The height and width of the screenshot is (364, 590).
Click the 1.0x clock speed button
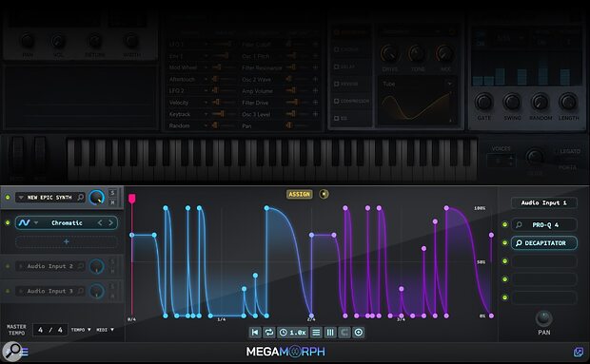[293, 332]
